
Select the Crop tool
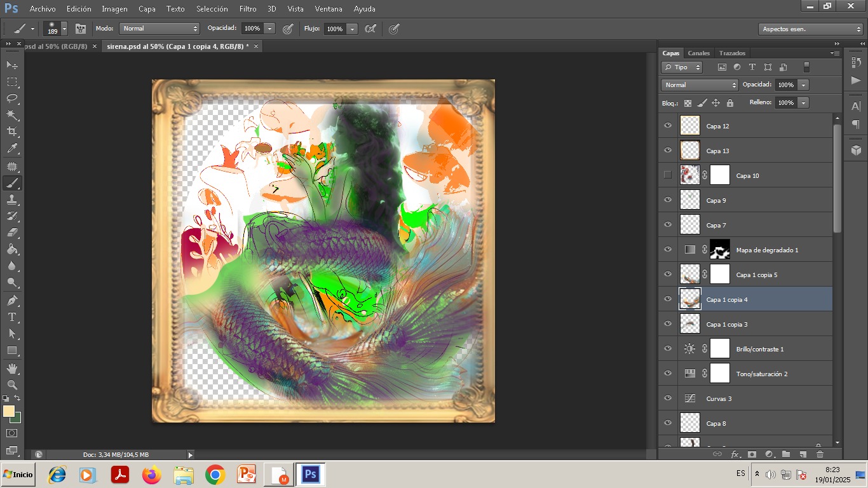(x=12, y=132)
